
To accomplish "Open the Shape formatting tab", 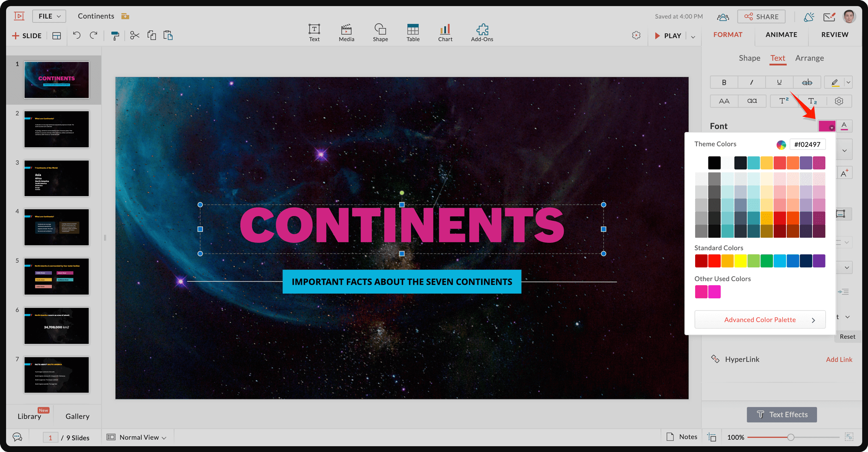I will point(750,58).
